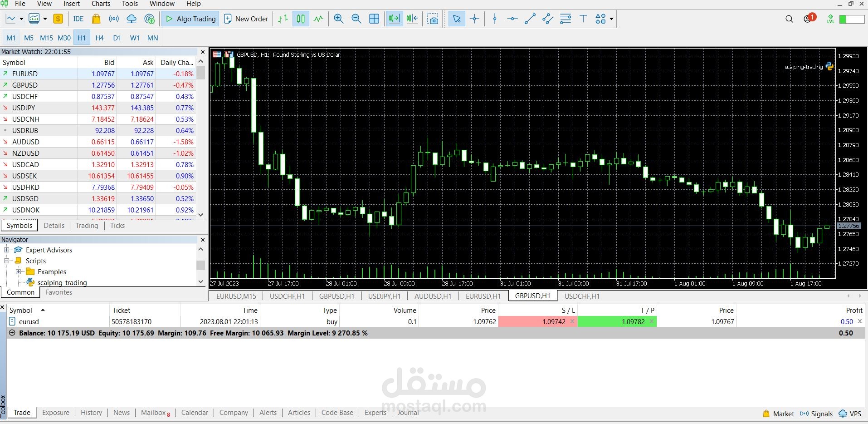Select bar chart display icon
This screenshot has width=868, height=424.
[x=283, y=19]
